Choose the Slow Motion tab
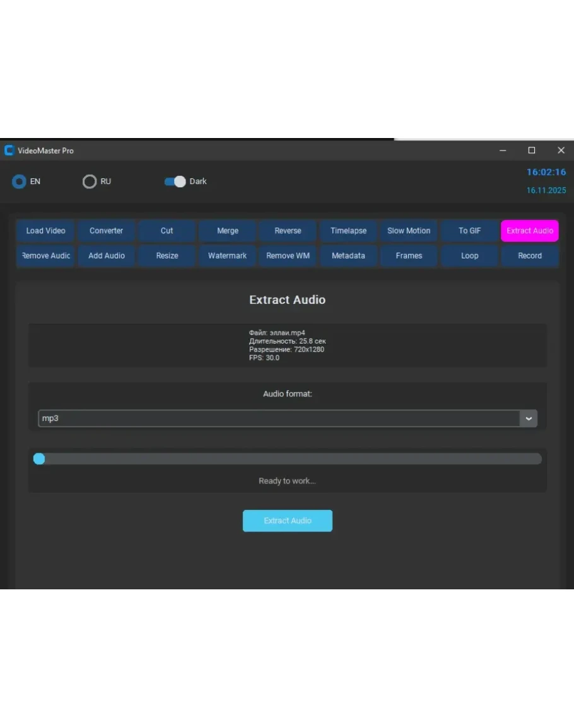The height and width of the screenshot is (728, 574). click(x=409, y=231)
